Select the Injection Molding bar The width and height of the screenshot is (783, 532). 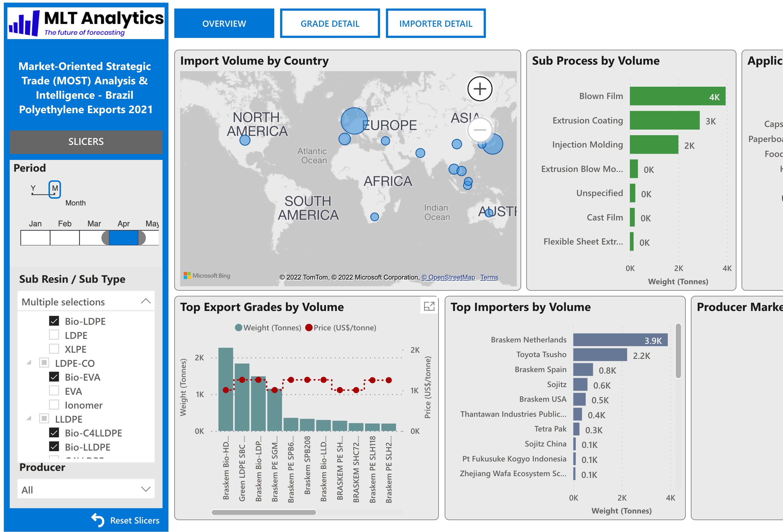[654, 145]
